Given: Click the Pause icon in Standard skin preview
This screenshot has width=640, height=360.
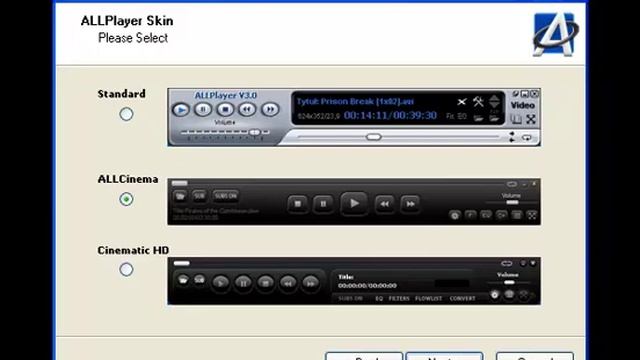Looking at the screenshot, I should coord(203,109).
